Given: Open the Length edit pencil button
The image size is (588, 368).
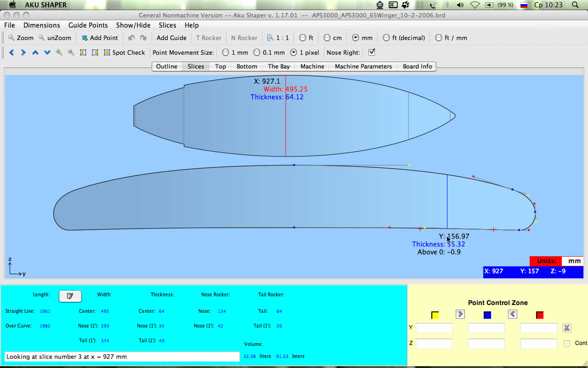Looking at the screenshot, I should (x=70, y=296).
